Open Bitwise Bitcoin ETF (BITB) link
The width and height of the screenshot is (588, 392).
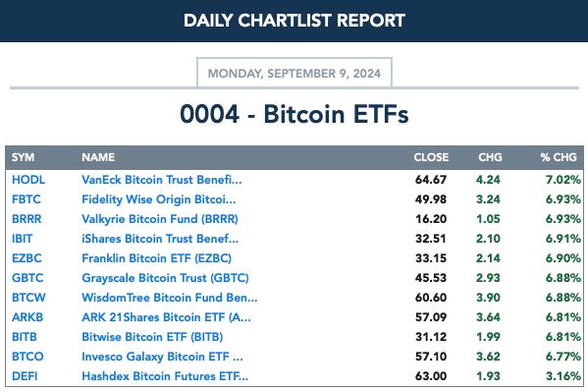[152, 337]
